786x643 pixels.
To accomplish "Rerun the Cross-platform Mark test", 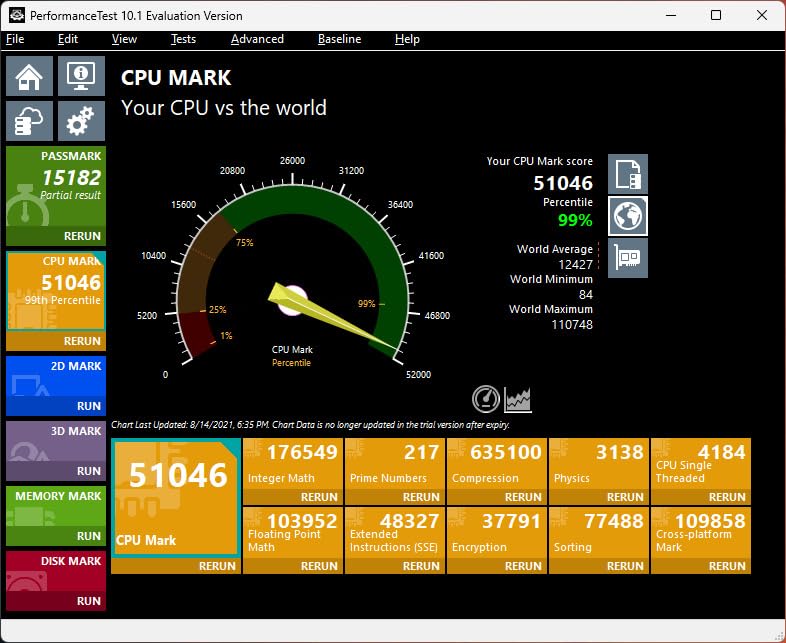I will coord(701,566).
